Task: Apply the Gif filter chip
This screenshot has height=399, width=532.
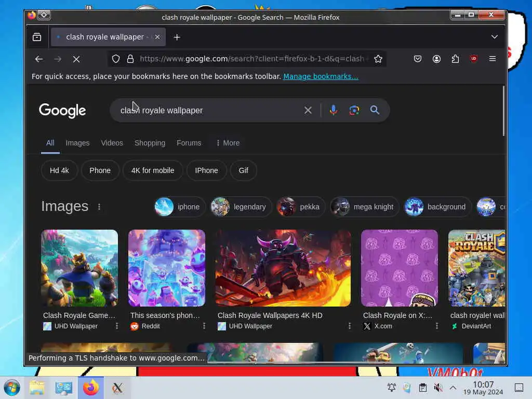Action: pos(243,170)
